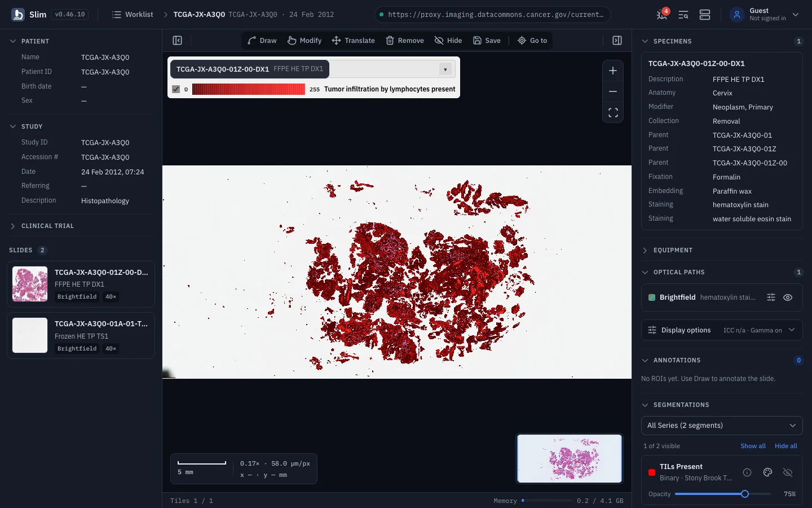The width and height of the screenshot is (812, 508).
Task: Toggle visibility of TILs Present segment
Action: coord(788,472)
